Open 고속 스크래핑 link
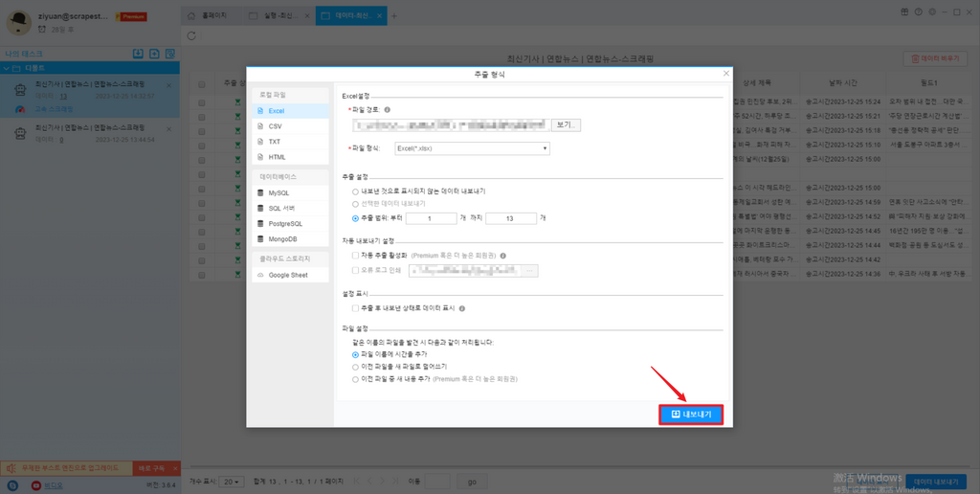 click(x=54, y=109)
